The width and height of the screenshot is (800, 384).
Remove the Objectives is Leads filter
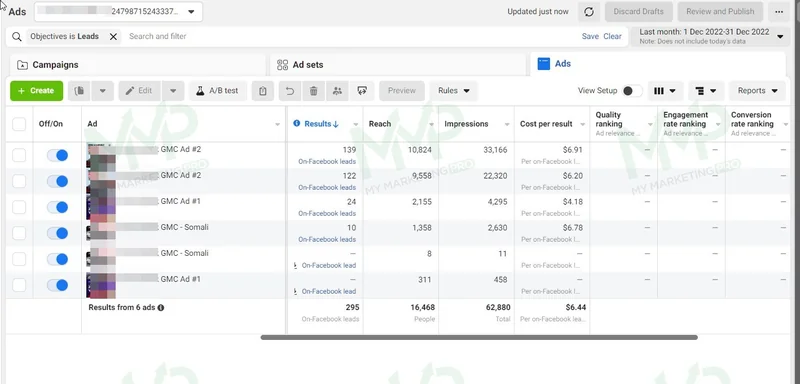[113, 36]
